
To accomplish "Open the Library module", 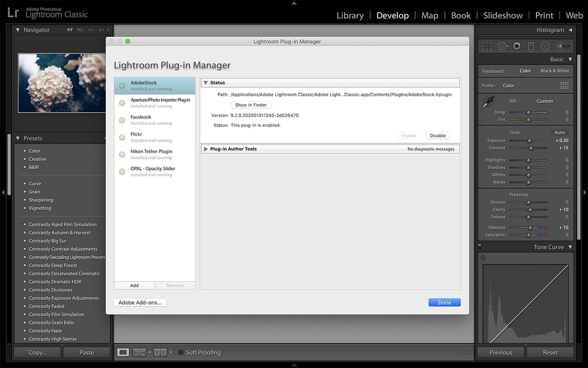I will pos(350,16).
